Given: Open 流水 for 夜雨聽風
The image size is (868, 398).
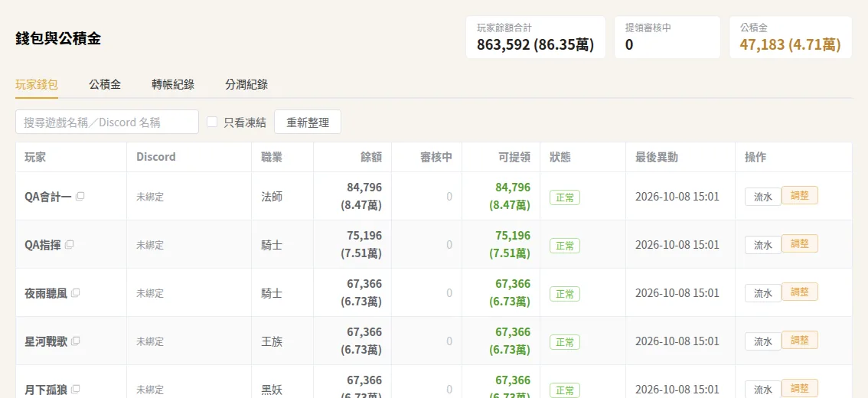Looking at the screenshot, I should [x=763, y=293].
